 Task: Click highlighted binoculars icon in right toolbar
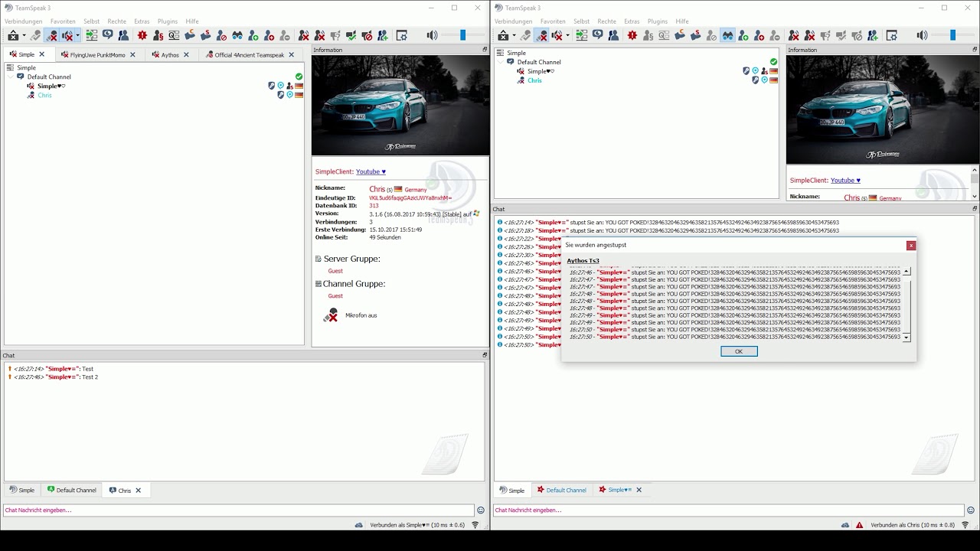coord(727,35)
